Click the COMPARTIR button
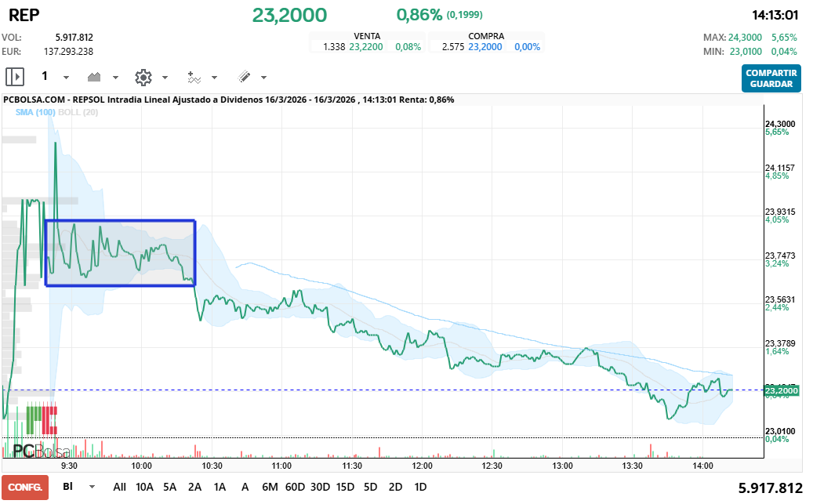Screen dimensions: 813x504 pyautogui.click(x=771, y=74)
